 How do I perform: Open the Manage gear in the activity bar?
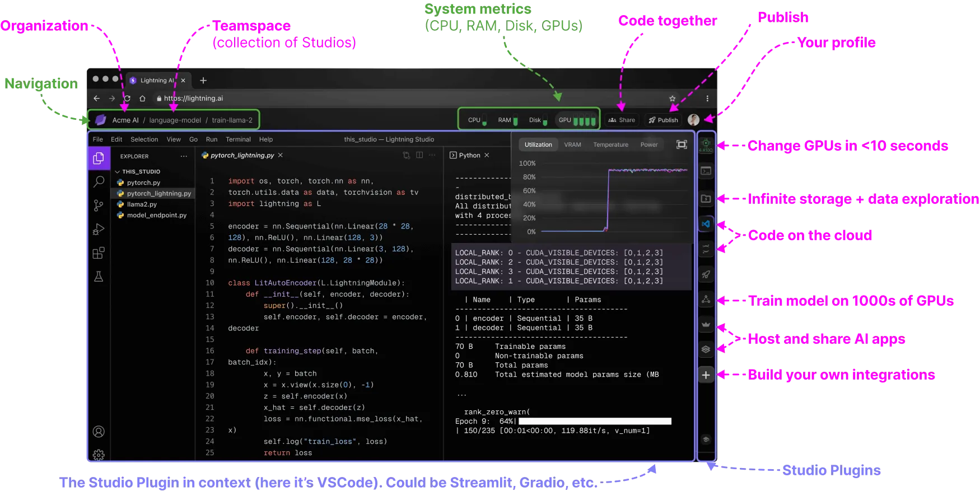(x=99, y=455)
